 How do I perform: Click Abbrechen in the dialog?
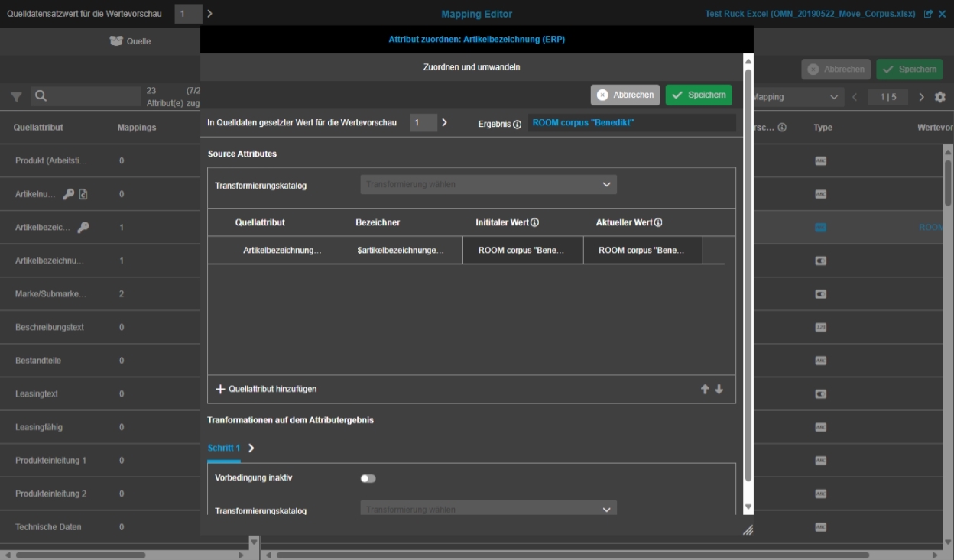click(x=625, y=95)
